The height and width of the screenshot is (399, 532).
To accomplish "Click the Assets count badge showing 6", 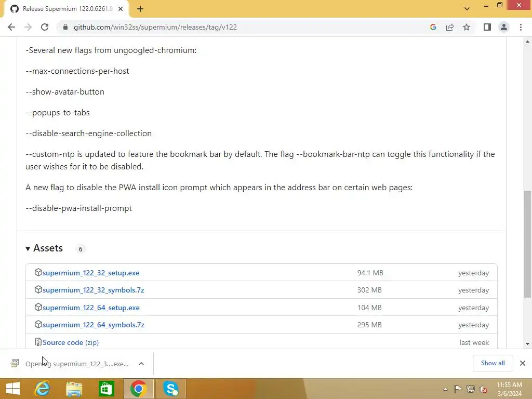I will point(81,249).
